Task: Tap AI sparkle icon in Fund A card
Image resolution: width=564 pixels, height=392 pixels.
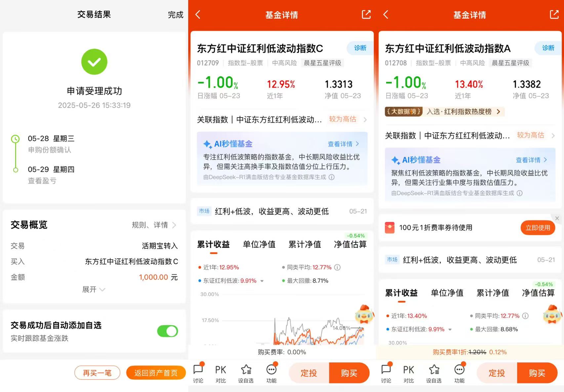Action: [x=395, y=160]
